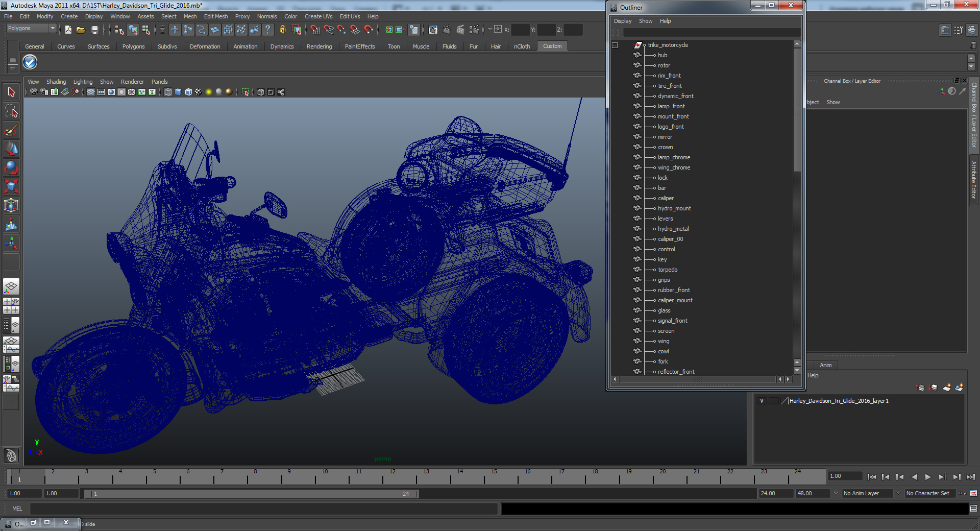Expand the toolbox layout options arrow

11,402
